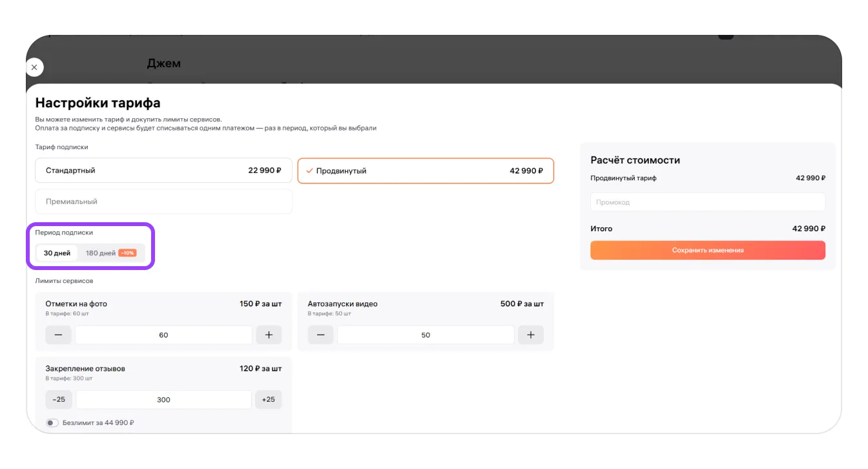Click the В тарифе: 300 шт note
This screenshot has width=868, height=469.
pyautogui.click(x=69, y=379)
